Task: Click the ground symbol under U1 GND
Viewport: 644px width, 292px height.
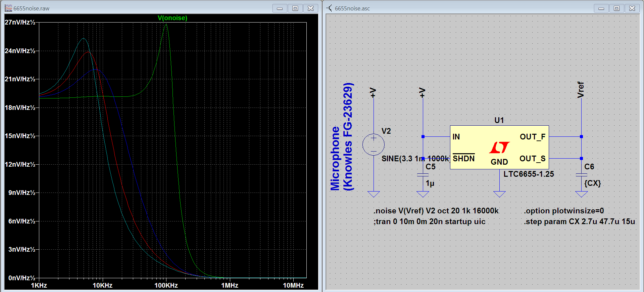Action: coord(499,194)
